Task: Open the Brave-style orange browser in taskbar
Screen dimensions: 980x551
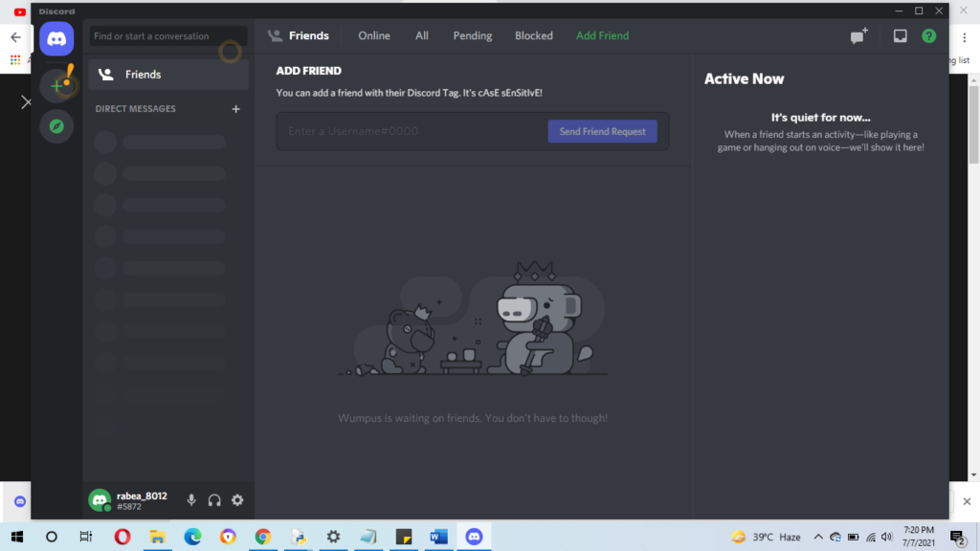Action: [228, 537]
